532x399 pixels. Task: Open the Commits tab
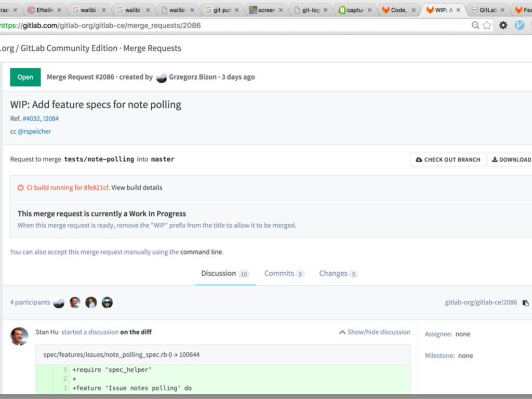point(284,273)
